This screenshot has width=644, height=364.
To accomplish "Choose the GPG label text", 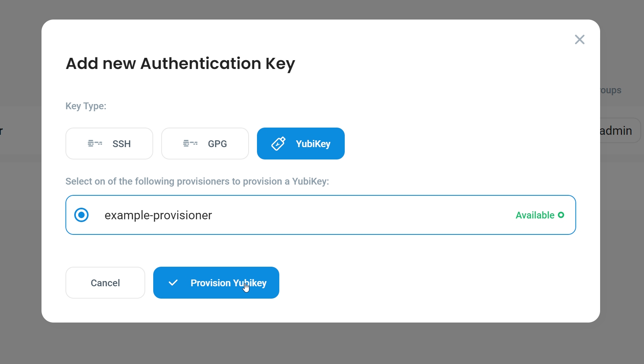I will tap(217, 144).
